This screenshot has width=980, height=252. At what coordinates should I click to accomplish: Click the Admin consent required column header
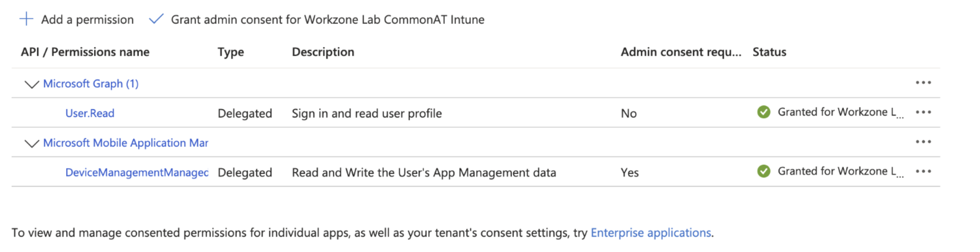[x=681, y=52]
